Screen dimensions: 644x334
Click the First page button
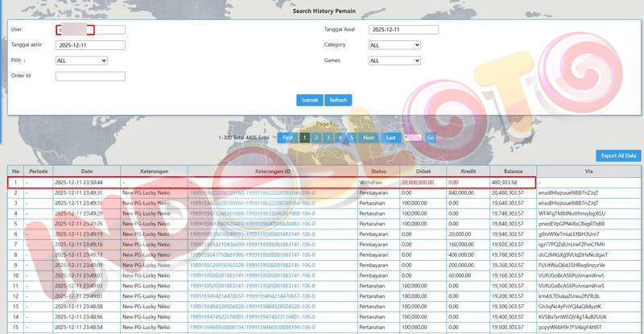(287, 138)
